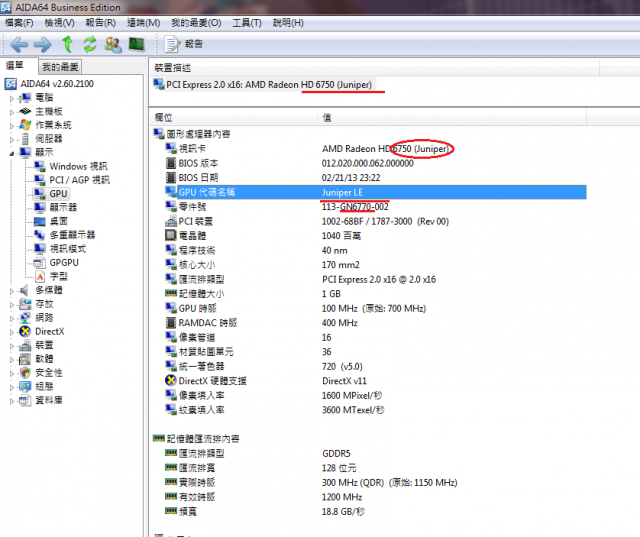This screenshot has width=640, height=537.
Task: Click the 多重顯示器 icon in tree
Action: (x=40, y=235)
